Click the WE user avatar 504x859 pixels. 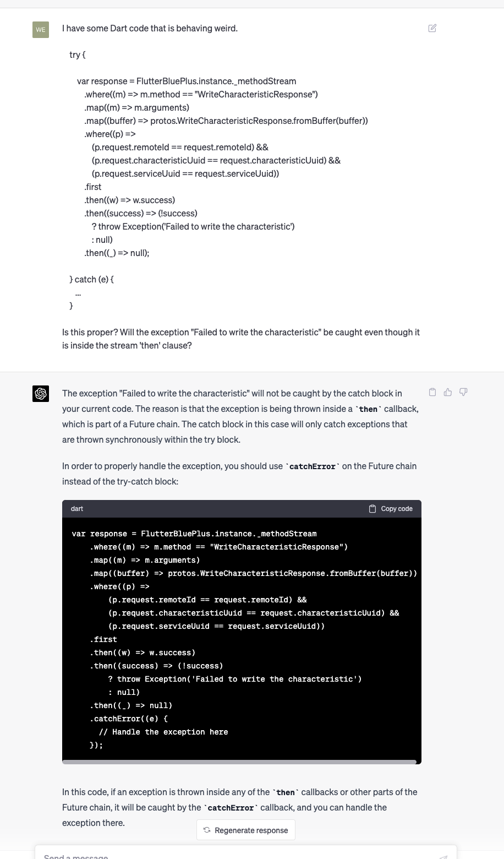[40, 30]
